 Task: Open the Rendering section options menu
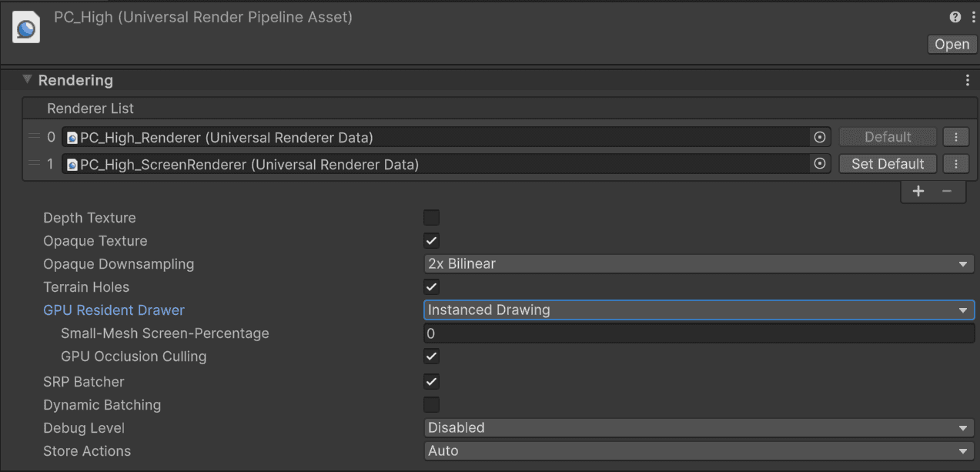pyautogui.click(x=968, y=79)
